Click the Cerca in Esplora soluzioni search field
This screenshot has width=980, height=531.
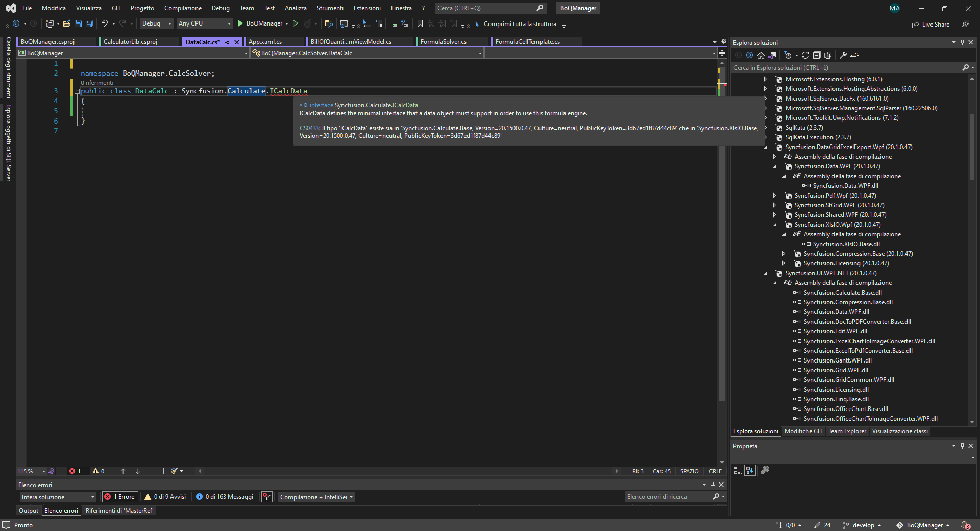click(x=845, y=68)
